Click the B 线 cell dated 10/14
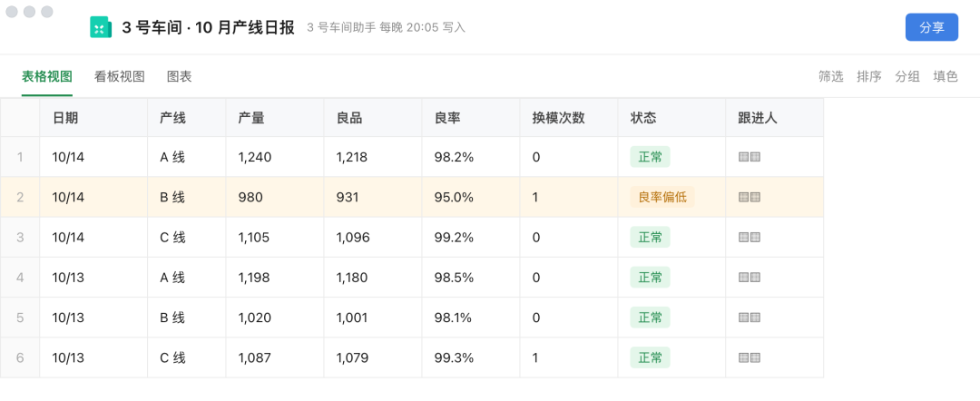This screenshot has width=980, height=401. [187, 198]
